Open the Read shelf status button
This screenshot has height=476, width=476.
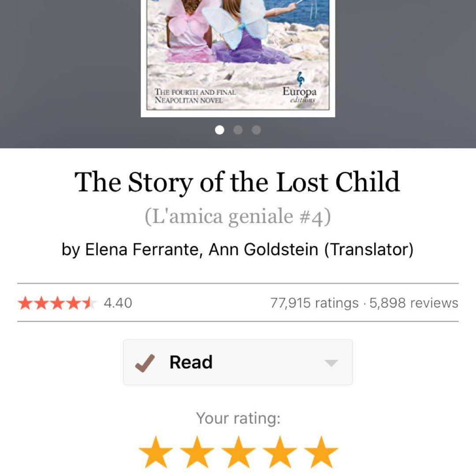pyautogui.click(x=238, y=362)
